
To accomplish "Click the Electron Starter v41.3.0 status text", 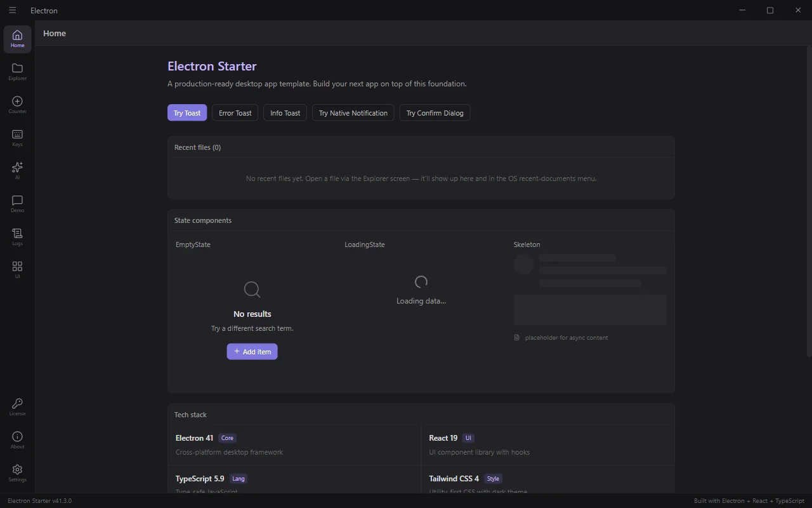I will (39, 501).
